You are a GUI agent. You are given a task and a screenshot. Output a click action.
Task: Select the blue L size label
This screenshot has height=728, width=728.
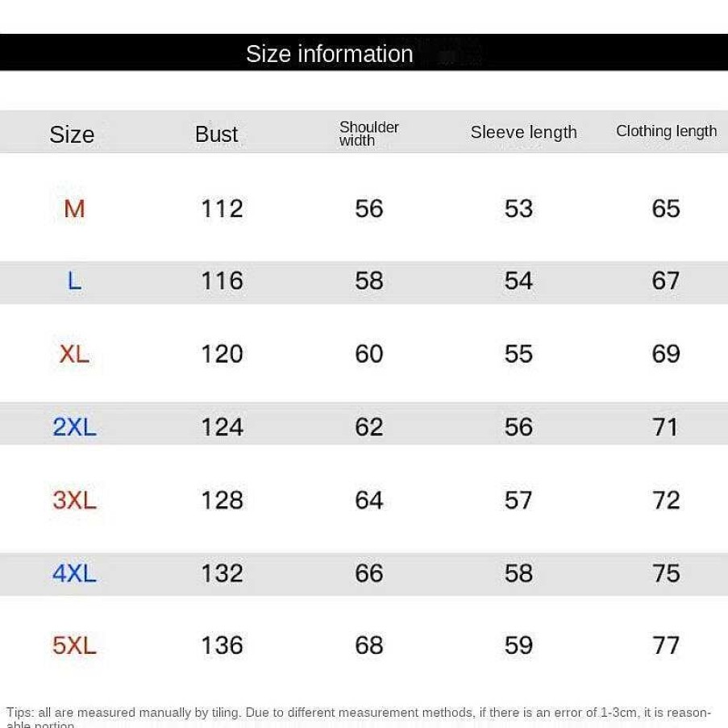pos(74,281)
